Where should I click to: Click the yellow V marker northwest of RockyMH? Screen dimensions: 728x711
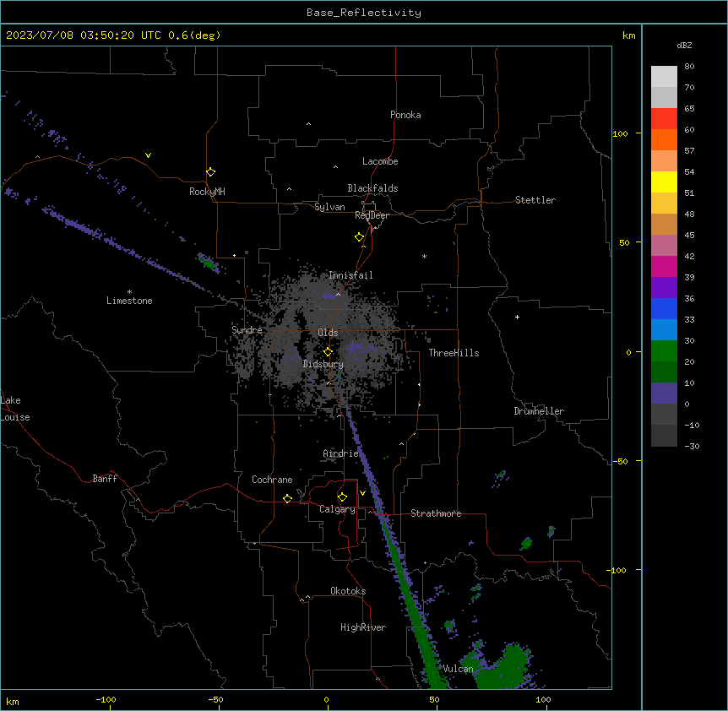click(x=148, y=155)
